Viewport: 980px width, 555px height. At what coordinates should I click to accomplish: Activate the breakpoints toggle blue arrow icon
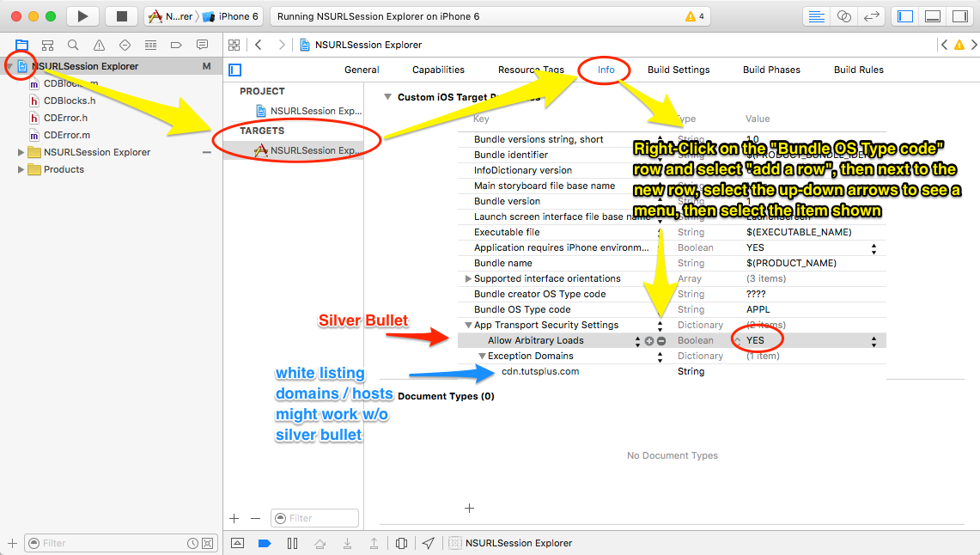(265, 542)
